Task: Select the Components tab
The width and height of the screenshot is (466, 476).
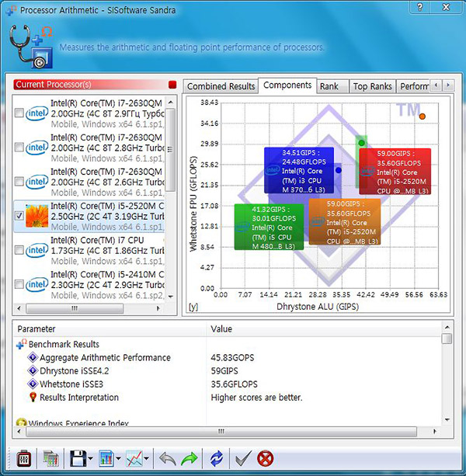Action: (287, 85)
